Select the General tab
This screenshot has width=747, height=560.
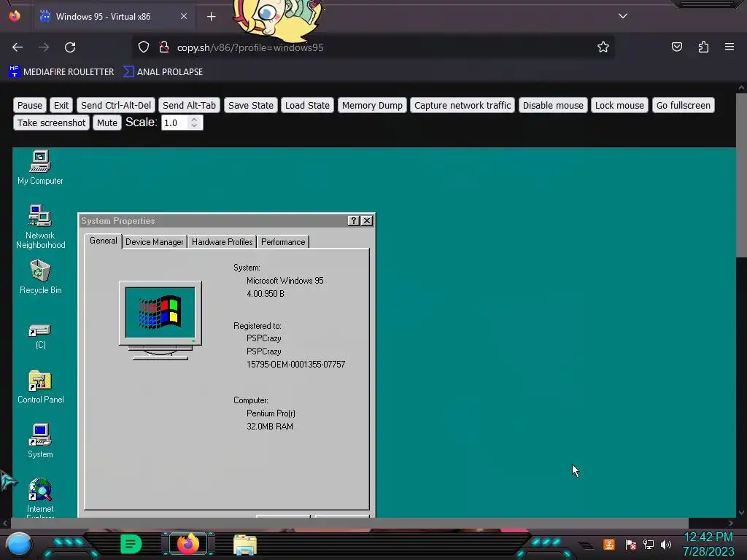click(x=104, y=241)
